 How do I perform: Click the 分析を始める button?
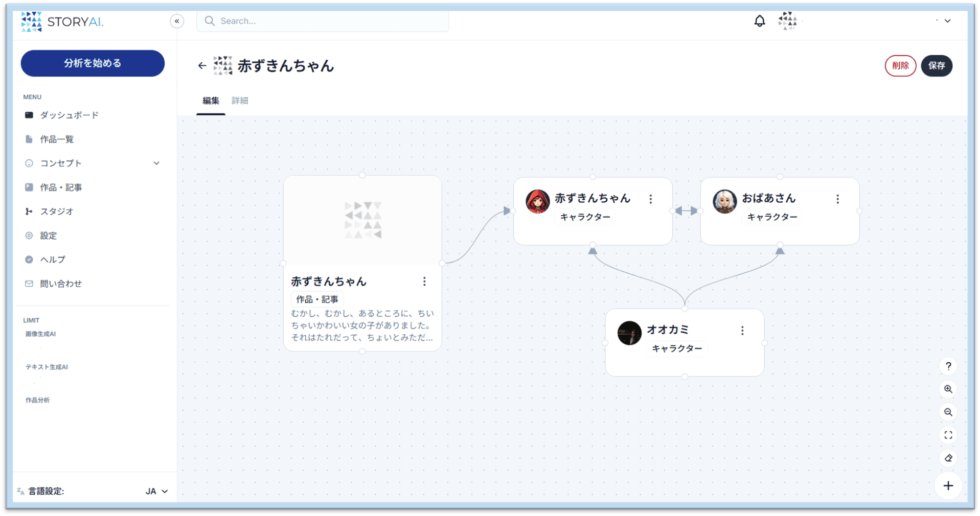tap(93, 63)
